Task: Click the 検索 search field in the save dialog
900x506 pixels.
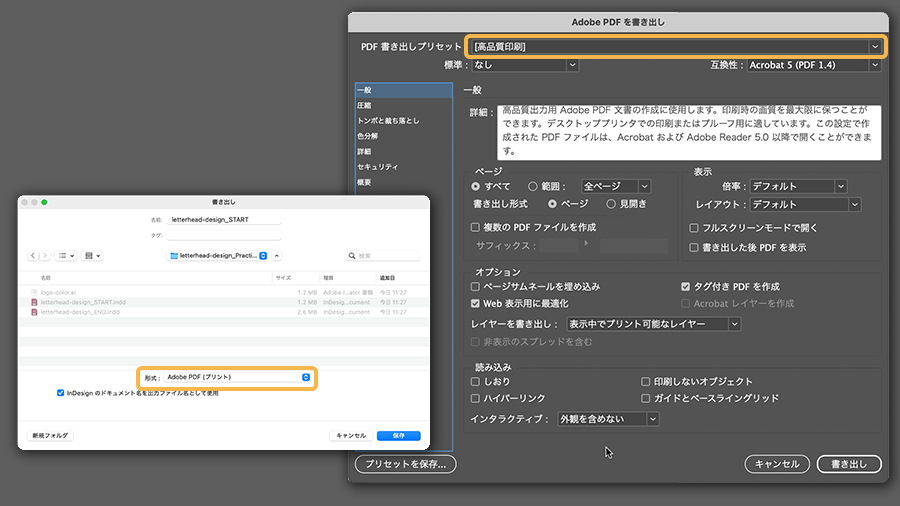Action: (383, 255)
